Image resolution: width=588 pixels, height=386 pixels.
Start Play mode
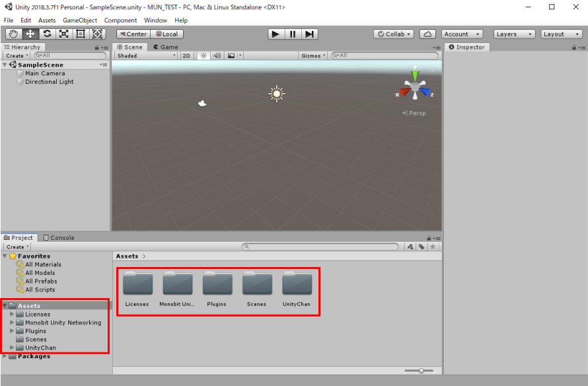pyautogui.click(x=276, y=34)
